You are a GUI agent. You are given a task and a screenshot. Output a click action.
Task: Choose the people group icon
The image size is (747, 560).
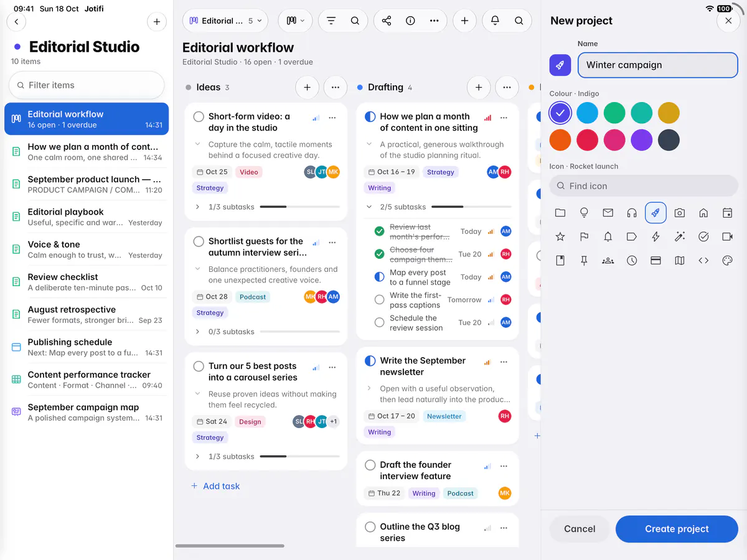click(608, 261)
